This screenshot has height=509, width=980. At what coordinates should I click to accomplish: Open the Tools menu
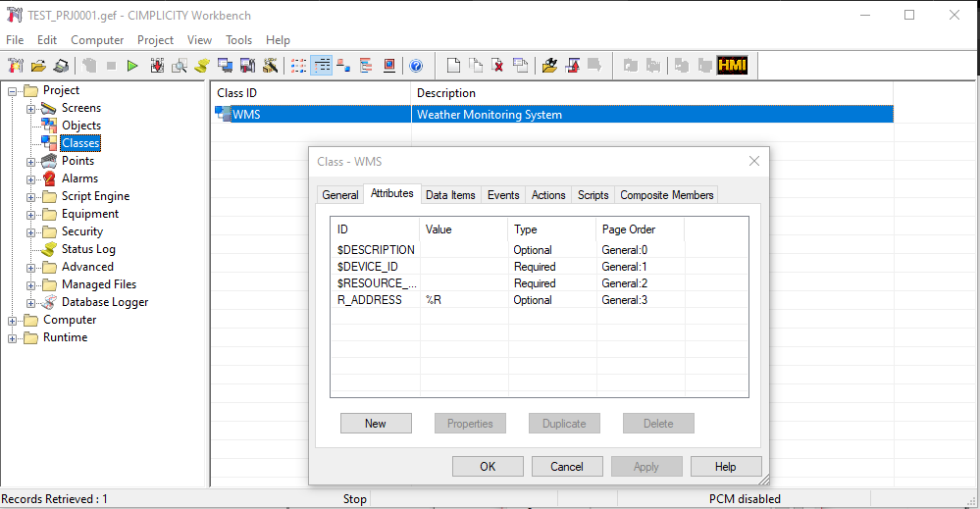[x=238, y=40]
